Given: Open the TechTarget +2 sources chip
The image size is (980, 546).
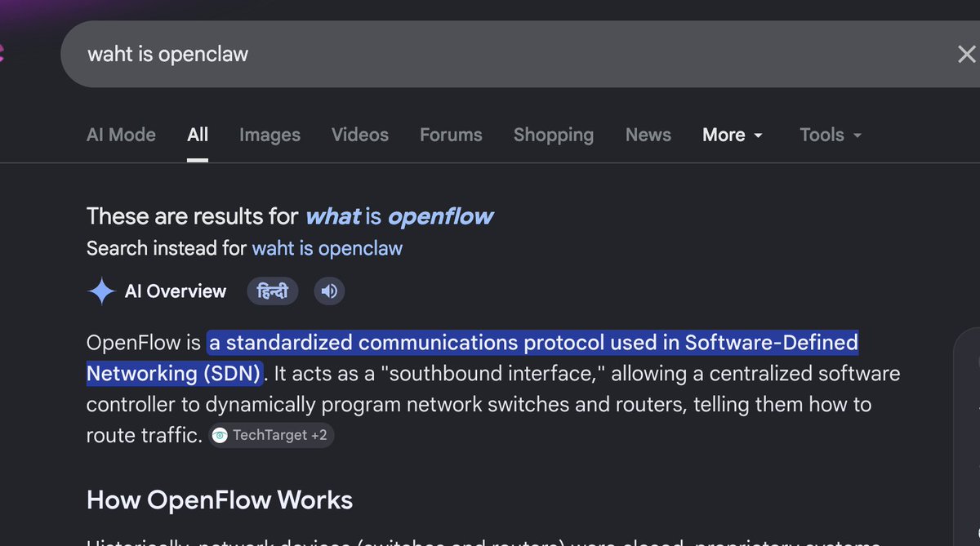Looking at the screenshot, I should pos(271,435).
